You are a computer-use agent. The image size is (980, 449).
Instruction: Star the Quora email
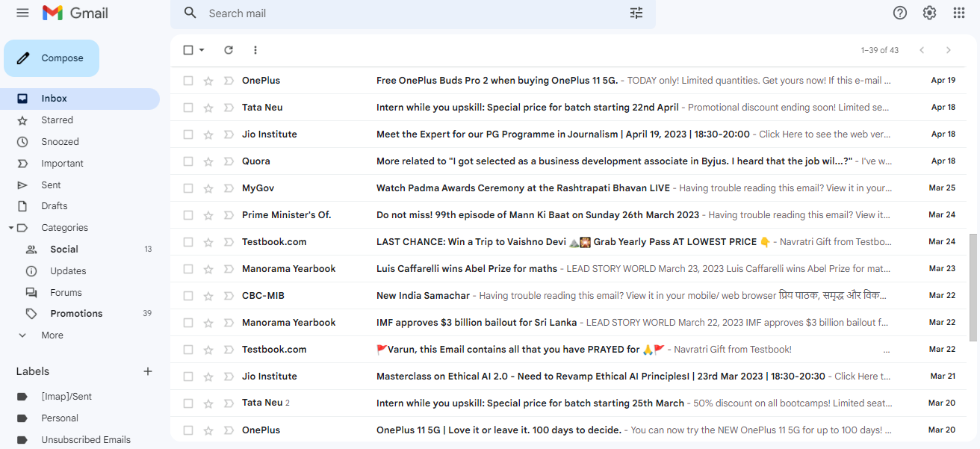[208, 161]
